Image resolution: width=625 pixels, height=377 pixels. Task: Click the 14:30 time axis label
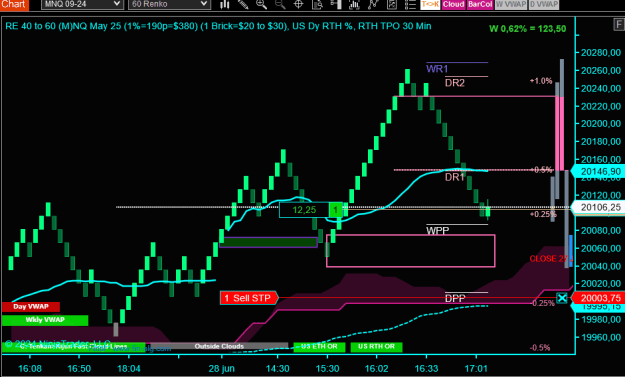coord(278,368)
